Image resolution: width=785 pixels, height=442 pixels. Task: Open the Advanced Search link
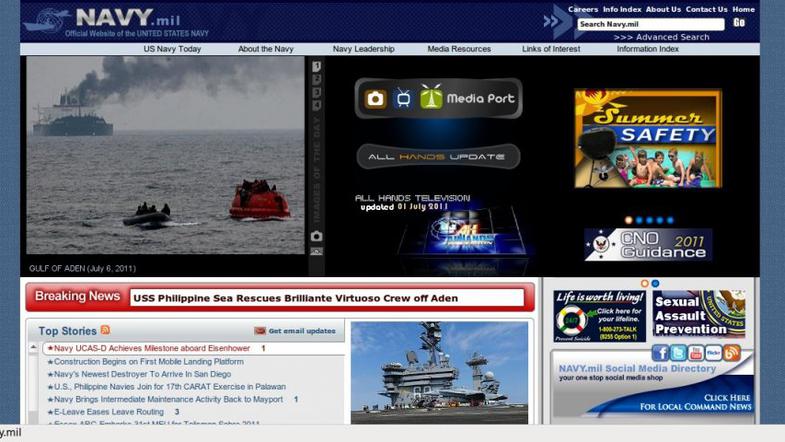click(661, 37)
